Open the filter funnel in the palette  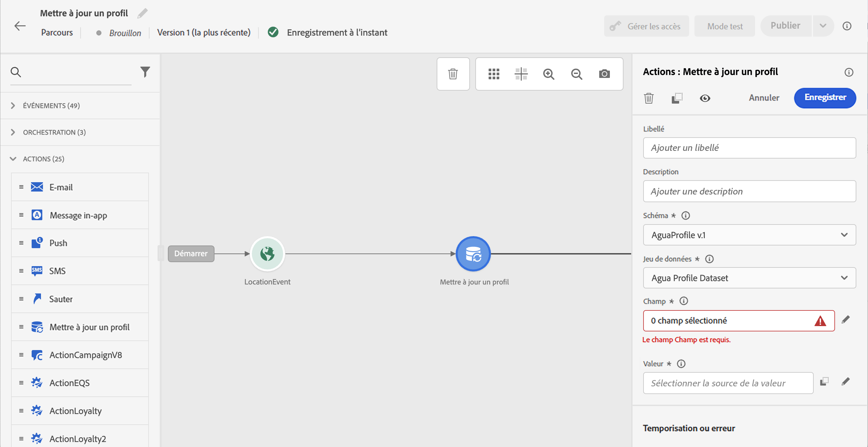145,71
